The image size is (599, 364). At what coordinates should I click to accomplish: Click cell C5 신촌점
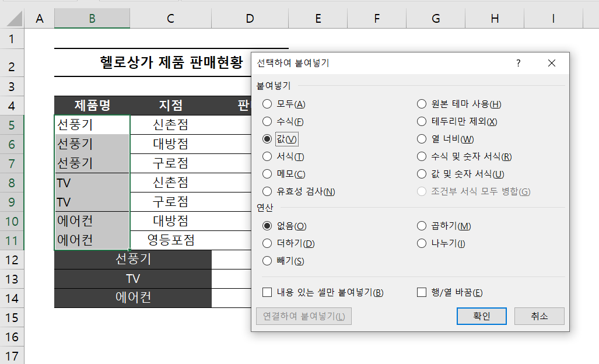pos(171,124)
